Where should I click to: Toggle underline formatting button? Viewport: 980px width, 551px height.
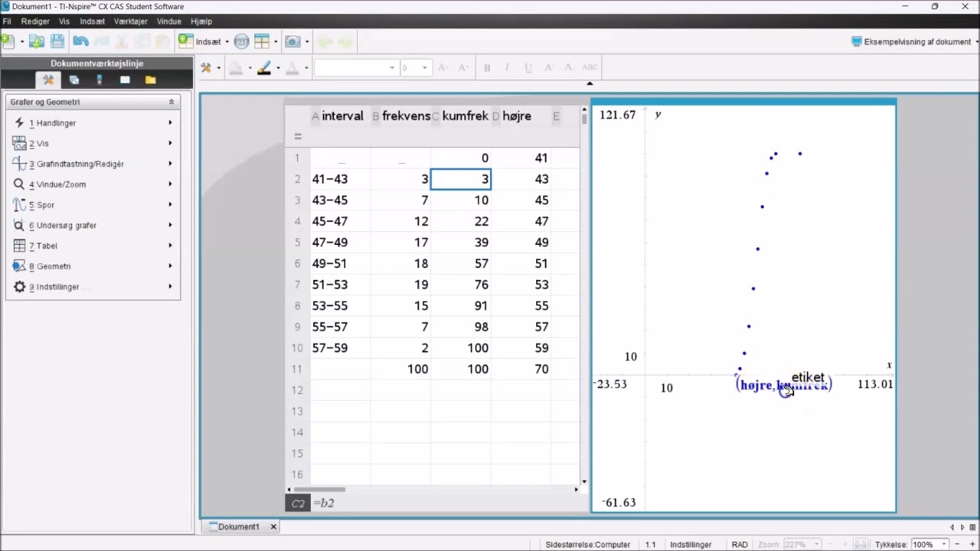pyautogui.click(x=528, y=67)
